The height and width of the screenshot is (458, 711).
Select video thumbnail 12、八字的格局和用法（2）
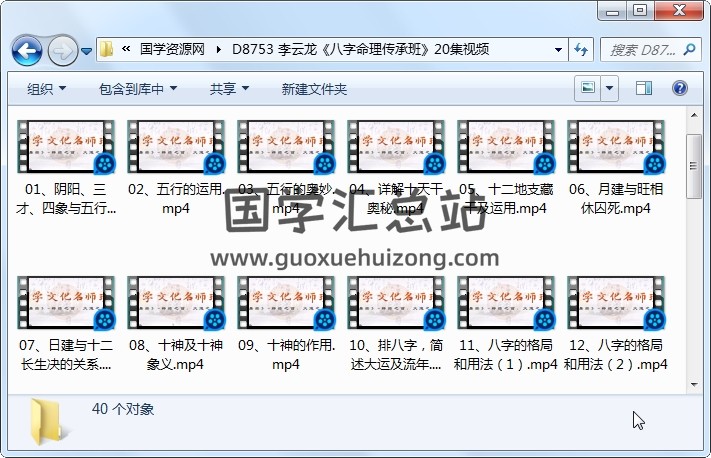tap(616, 303)
